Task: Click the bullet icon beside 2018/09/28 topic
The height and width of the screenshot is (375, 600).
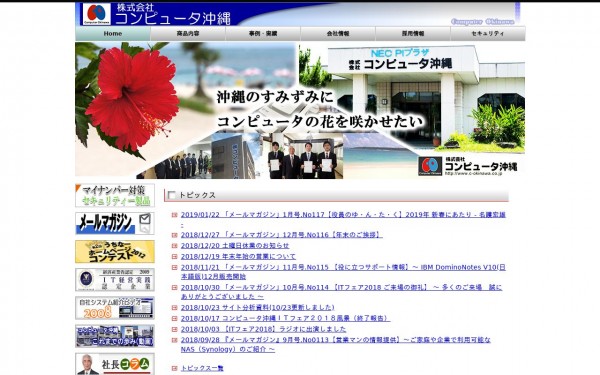Action: (x=174, y=340)
